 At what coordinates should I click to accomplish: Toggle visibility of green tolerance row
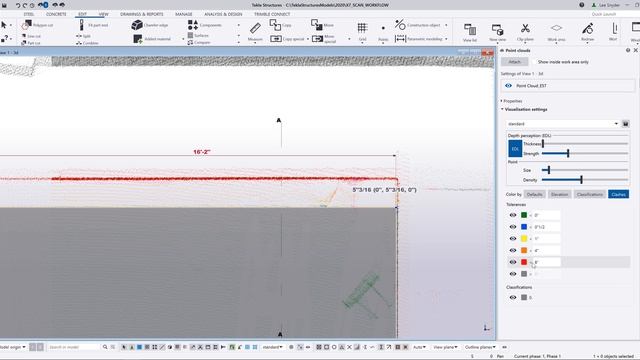pyautogui.click(x=513, y=215)
